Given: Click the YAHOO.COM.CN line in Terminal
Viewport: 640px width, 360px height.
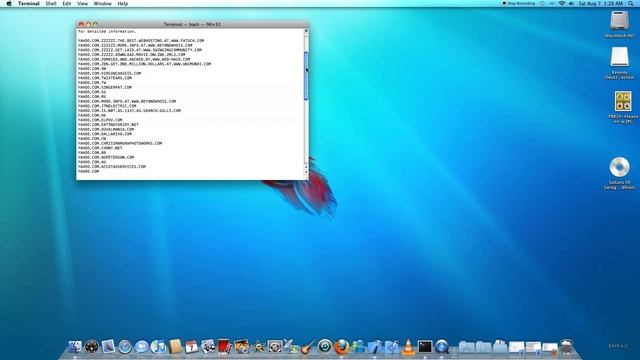Looking at the screenshot, I should 92,138.
